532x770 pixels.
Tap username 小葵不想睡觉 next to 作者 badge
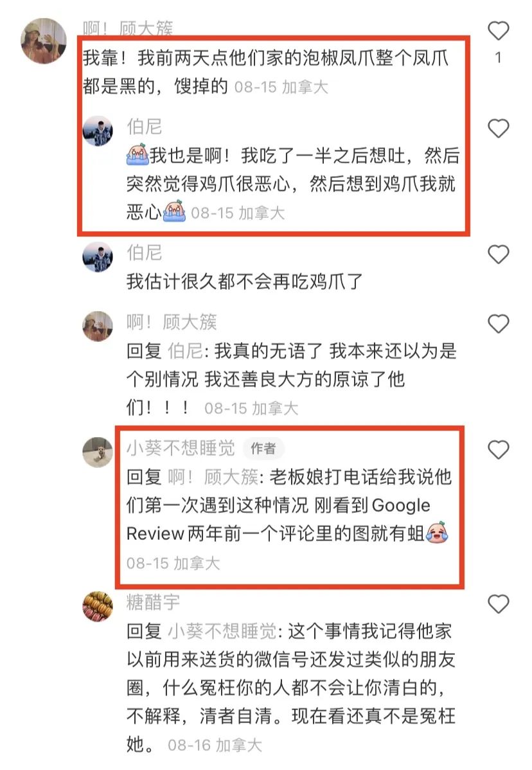point(181,448)
